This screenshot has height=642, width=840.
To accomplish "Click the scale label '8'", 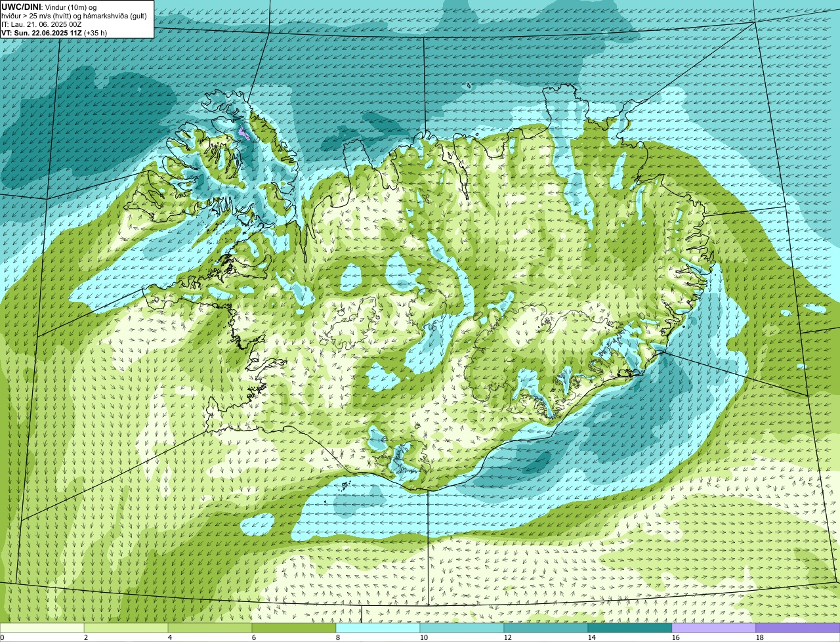I will click(x=338, y=637).
